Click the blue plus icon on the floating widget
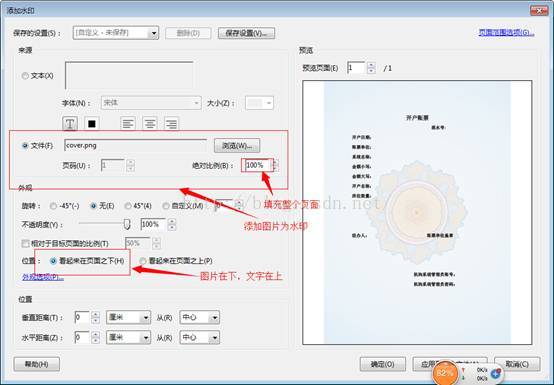The height and width of the screenshot is (385, 554). pos(496,373)
